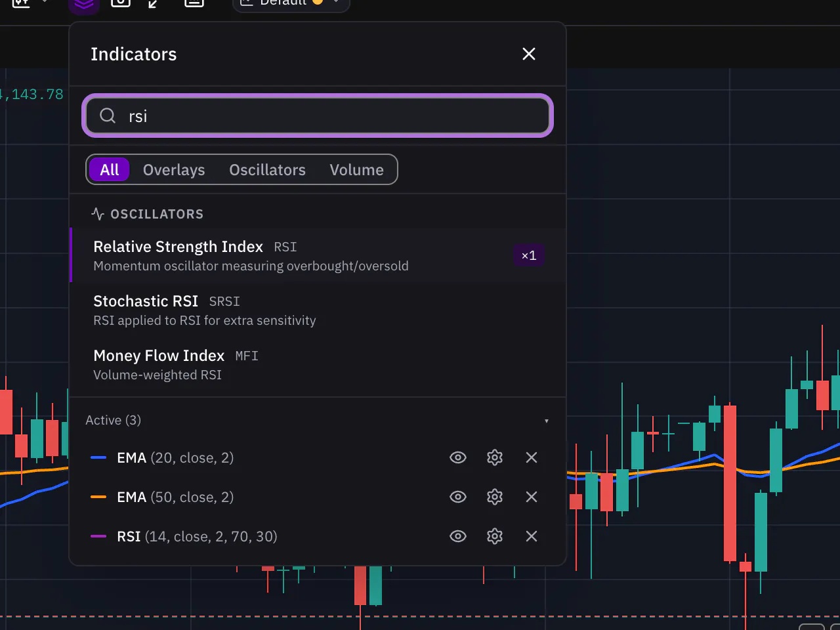Click the Indicators panel title
This screenshot has height=630, width=840.
(134, 54)
